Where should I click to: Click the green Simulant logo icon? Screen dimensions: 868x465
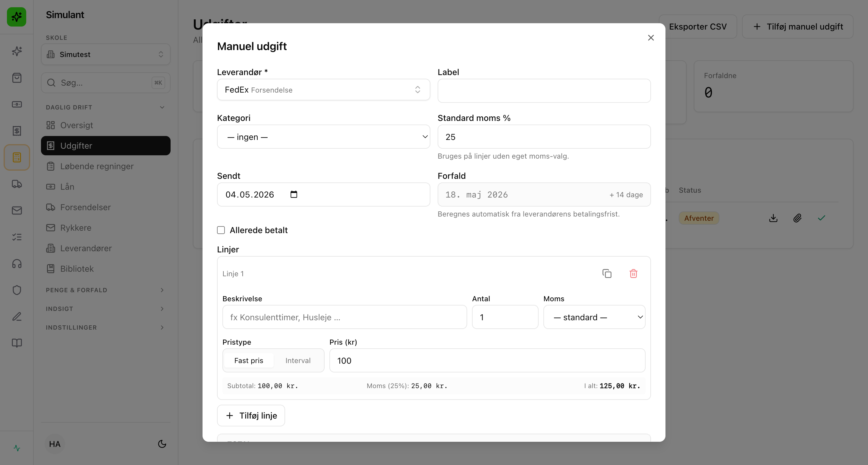click(17, 17)
